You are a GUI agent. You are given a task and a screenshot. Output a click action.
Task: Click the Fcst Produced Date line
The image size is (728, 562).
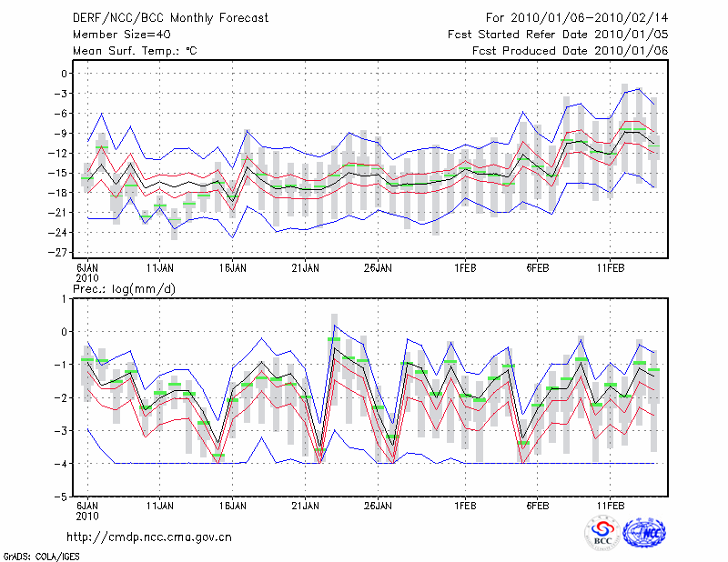click(570, 51)
